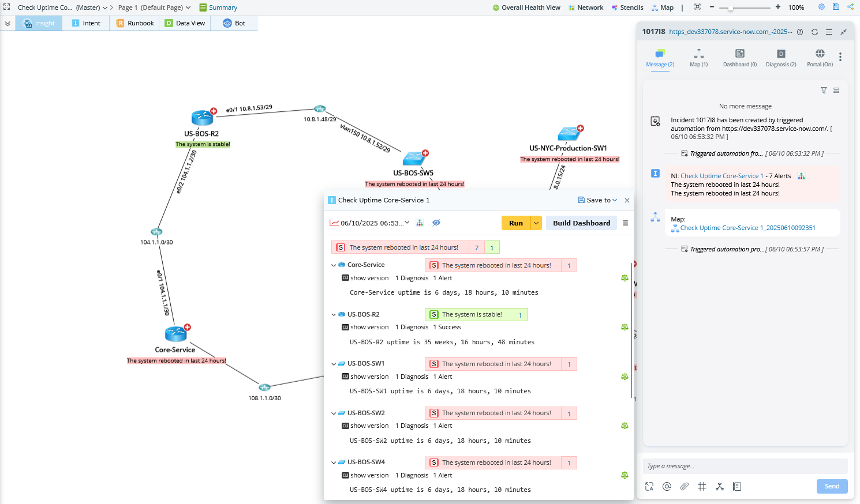860x504 pixels.
Task: Collapse the Core-Service result section
Action: [x=334, y=265]
